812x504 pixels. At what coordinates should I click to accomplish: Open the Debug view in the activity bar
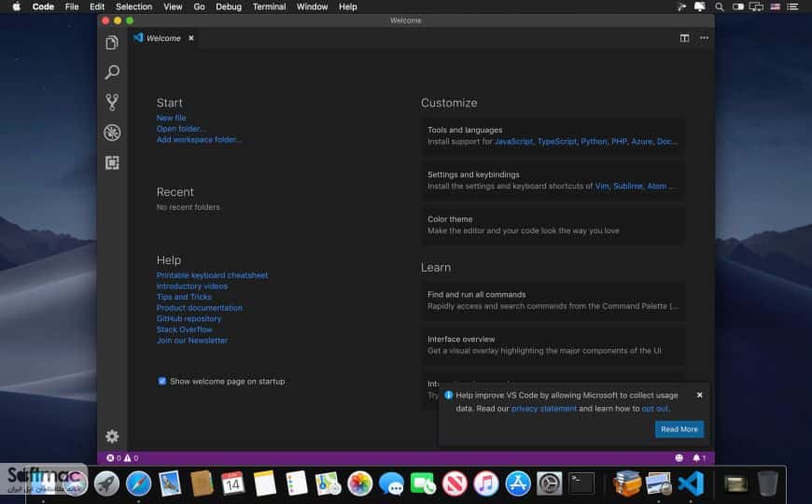(112, 133)
